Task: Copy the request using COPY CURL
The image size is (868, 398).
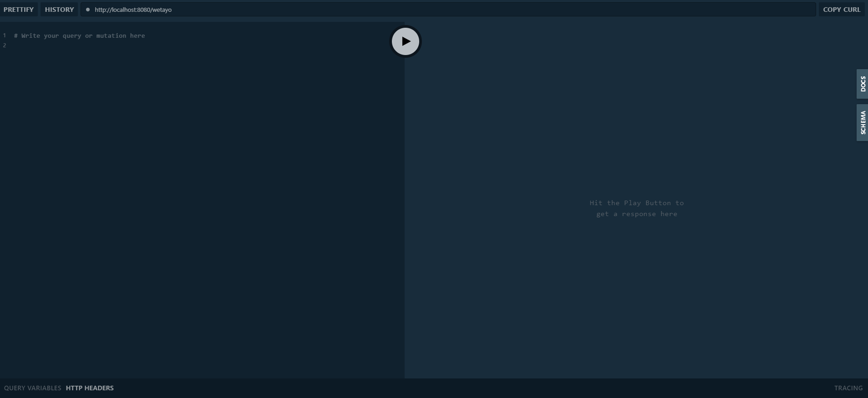Action: point(842,10)
